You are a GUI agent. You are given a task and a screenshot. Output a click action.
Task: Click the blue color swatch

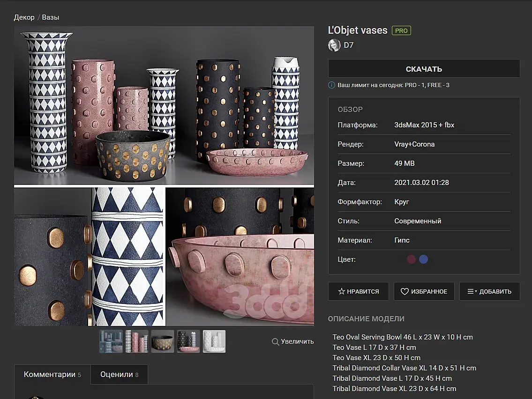423,259
